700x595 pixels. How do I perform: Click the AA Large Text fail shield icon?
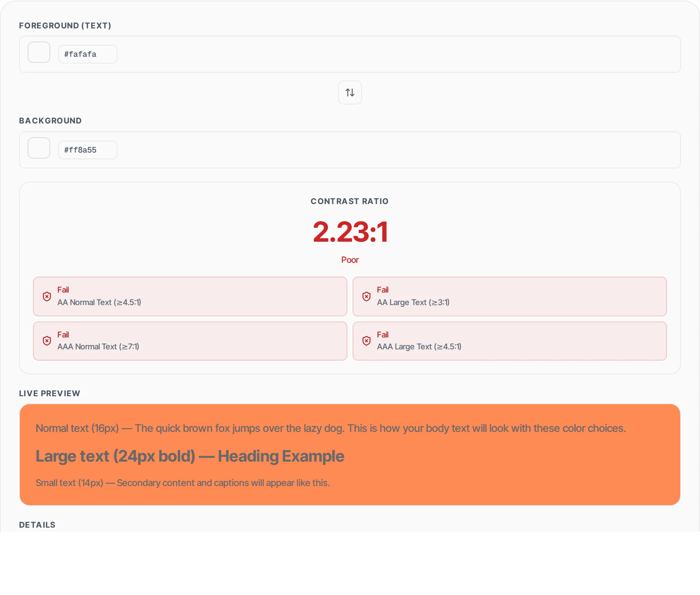click(367, 297)
